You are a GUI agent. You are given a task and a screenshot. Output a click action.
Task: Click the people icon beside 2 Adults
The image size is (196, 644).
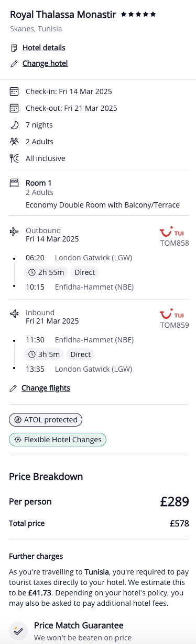pos(14,142)
